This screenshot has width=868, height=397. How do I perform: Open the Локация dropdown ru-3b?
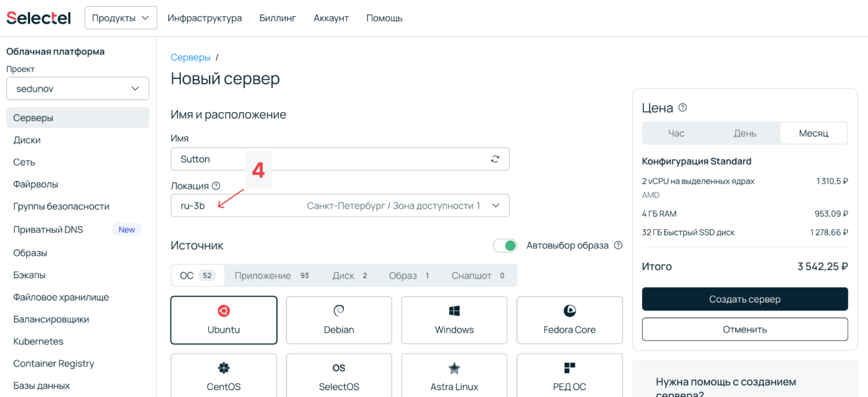(340, 205)
